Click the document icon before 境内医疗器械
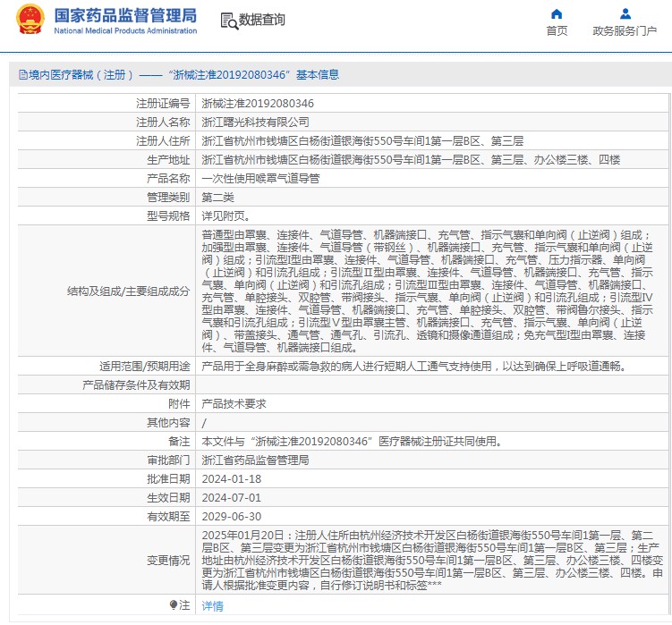Screen dimensions: 672x625 [23, 75]
